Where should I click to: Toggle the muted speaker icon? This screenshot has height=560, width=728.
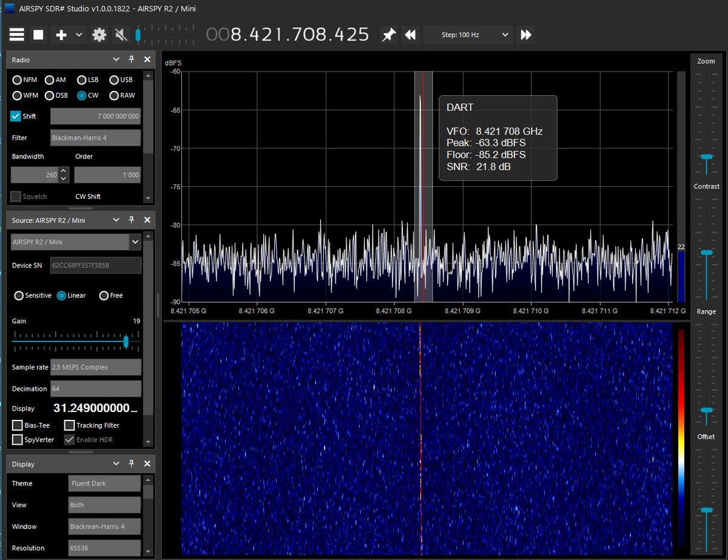point(121,35)
